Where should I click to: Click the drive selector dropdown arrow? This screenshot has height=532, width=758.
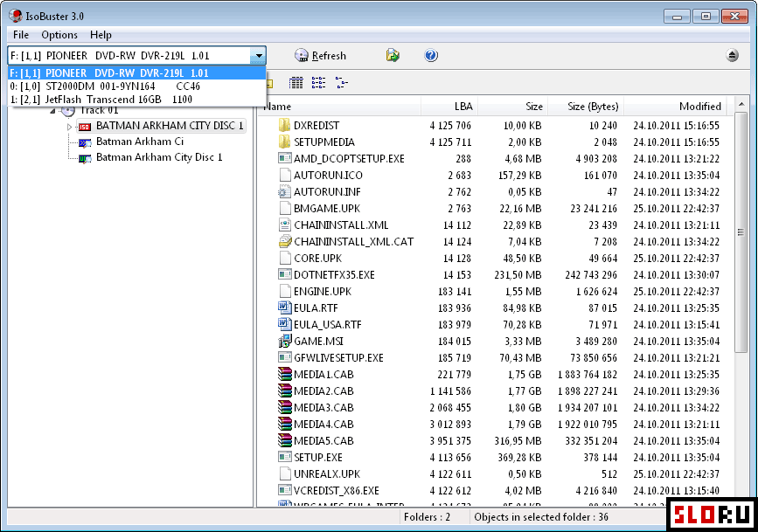tap(259, 56)
